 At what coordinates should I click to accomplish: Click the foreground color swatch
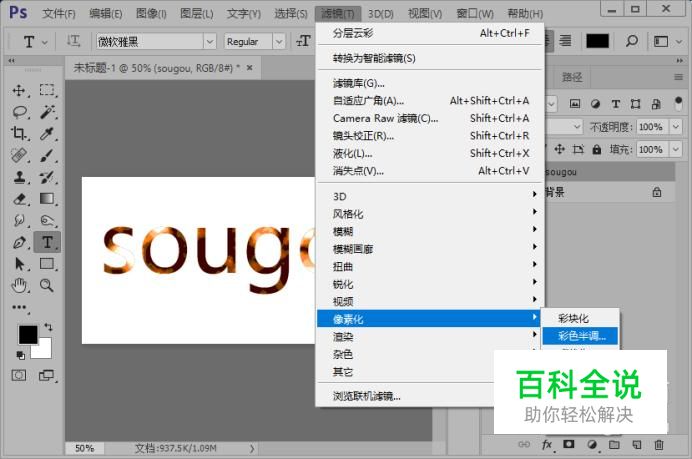tap(28, 335)
